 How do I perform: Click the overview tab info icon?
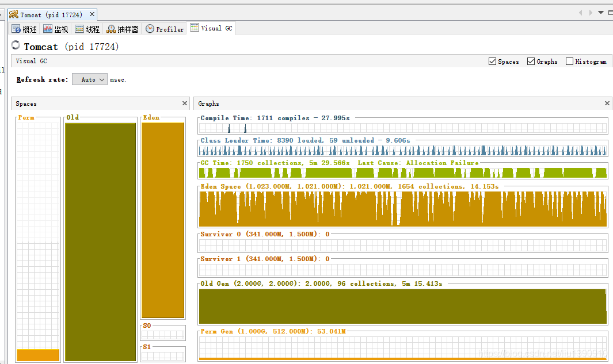(16, 29)
